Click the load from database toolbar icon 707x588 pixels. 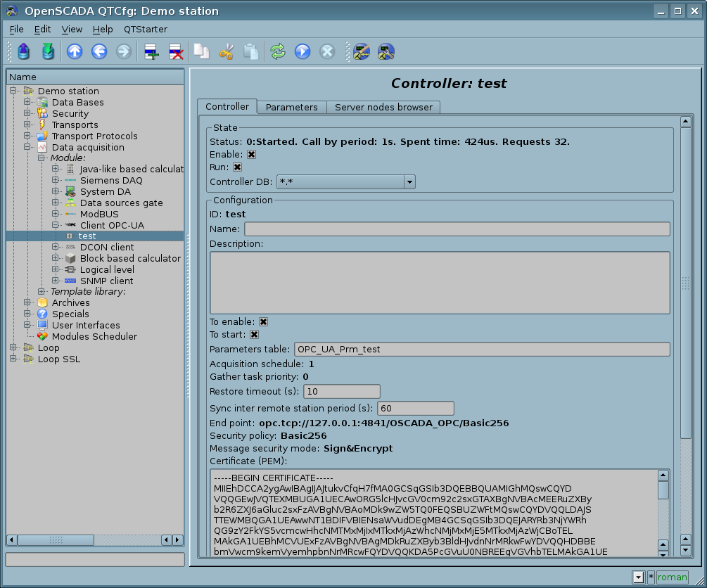(x=24, y=51)
